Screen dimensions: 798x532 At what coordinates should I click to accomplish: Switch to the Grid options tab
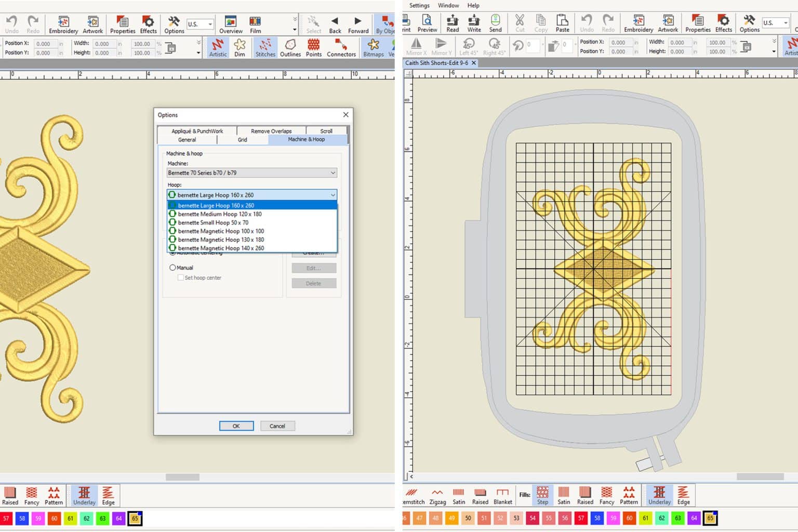click(x=242, y=139)
